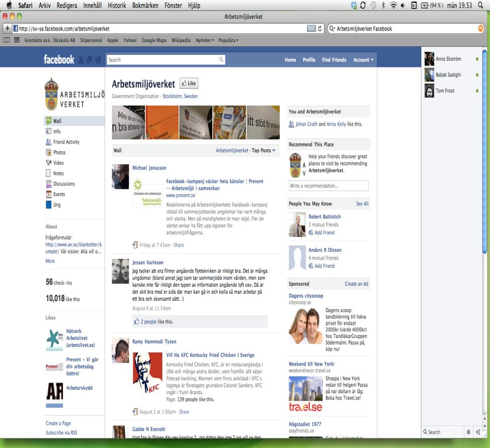Expand the Populära bookmarks dropdown
Viewport: 490px width, 448px height.
pyautogui.click(x=228, y=40)
